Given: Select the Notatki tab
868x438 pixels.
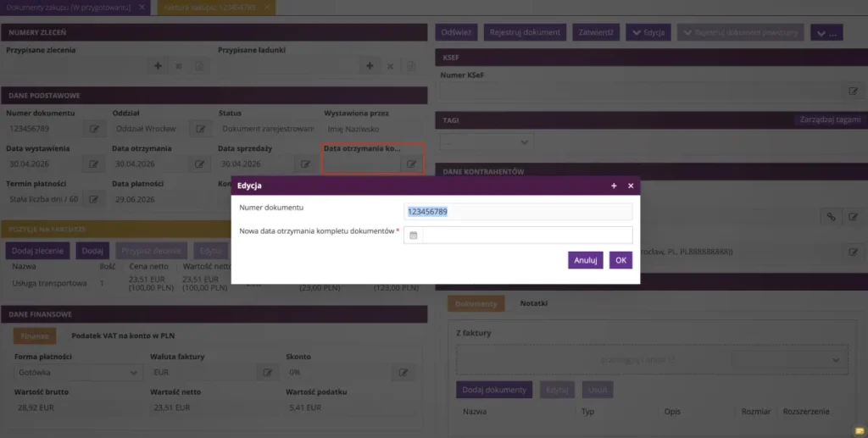Looking at the screenshot, I should click(534, 303).
